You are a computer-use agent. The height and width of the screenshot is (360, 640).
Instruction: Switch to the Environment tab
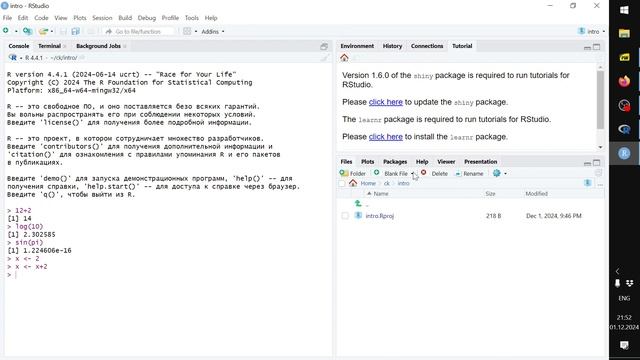tap(357, 46)
